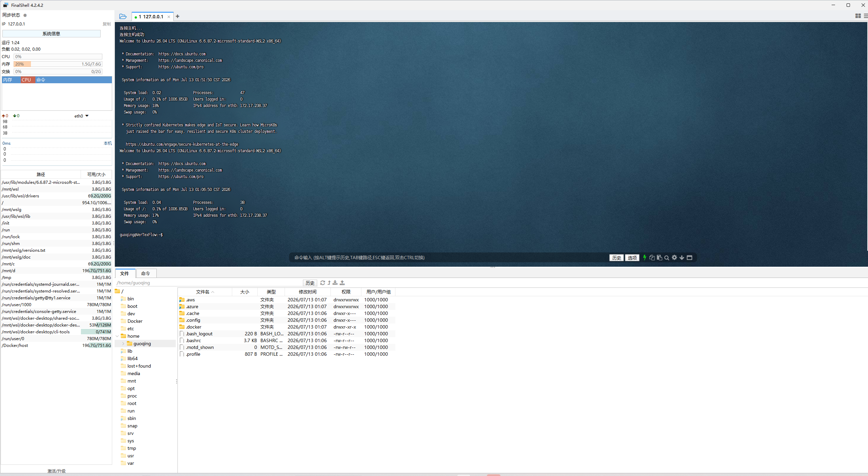
Task: Click the download icon in file toolbar
Action: (x=335, y=283)
